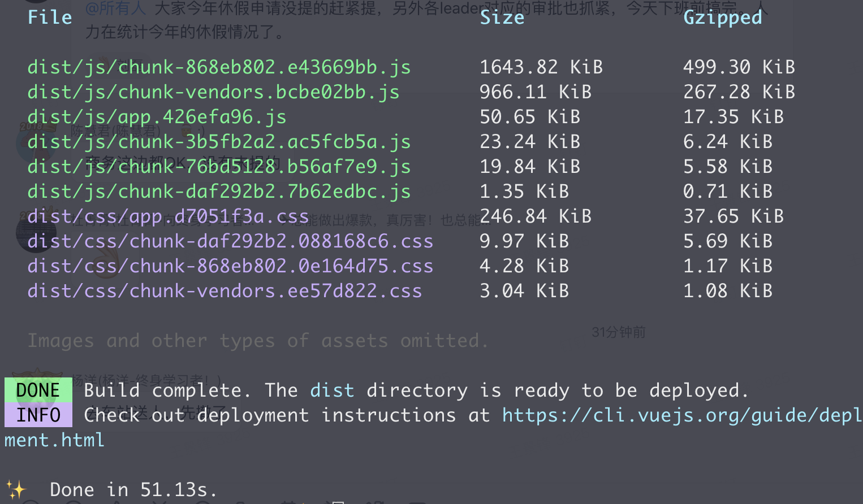This screenshot has height=504, width=863.
Task: Click dist/css/chunk-vendors.ee57d822.css file path
Action: (x=225, y=291)
